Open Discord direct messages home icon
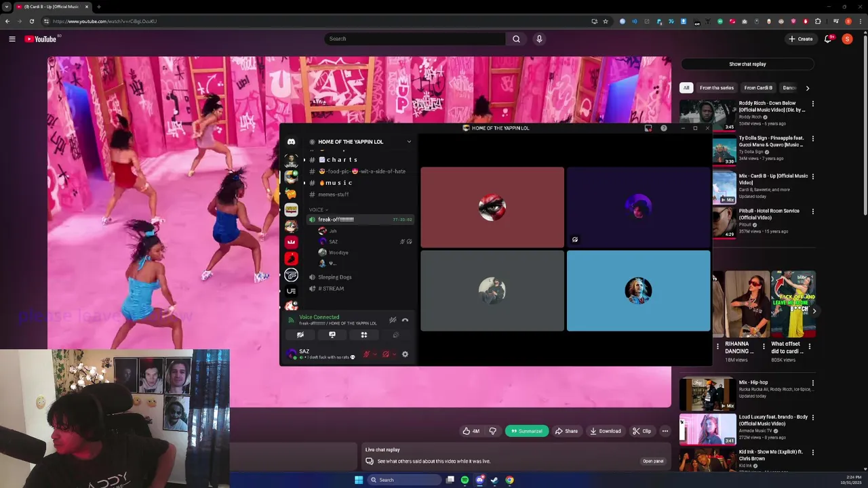 [291, 142]
